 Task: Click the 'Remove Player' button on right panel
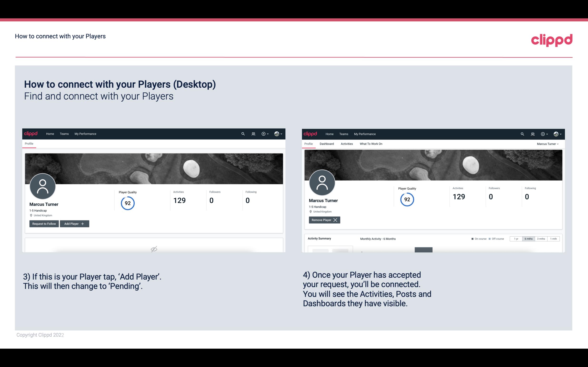[324, 220]
